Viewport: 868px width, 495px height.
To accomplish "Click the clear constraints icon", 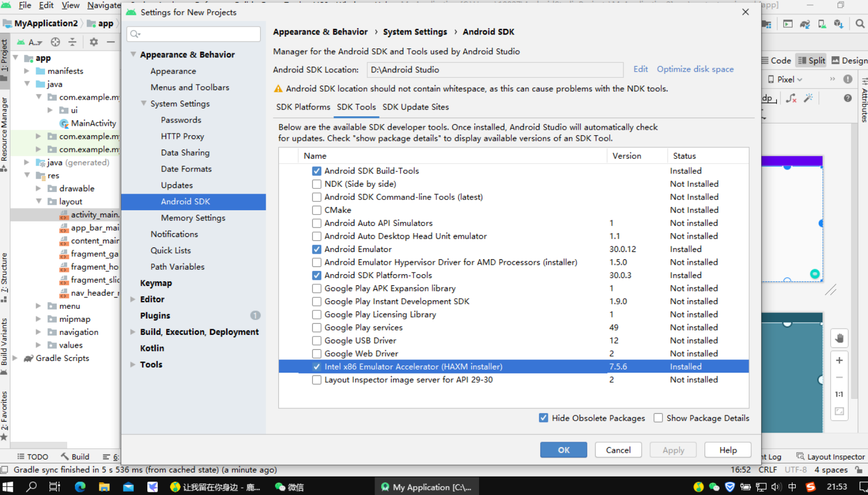I will [791, 98].
